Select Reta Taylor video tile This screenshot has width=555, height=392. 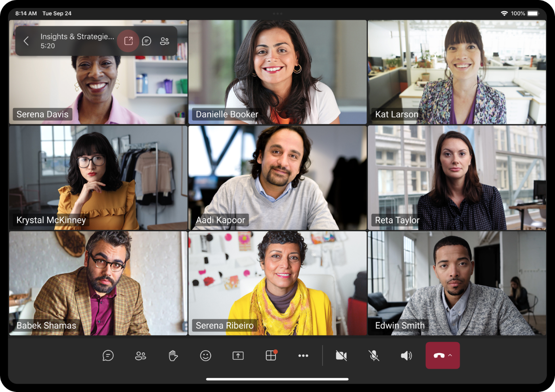tap(457, 178)
